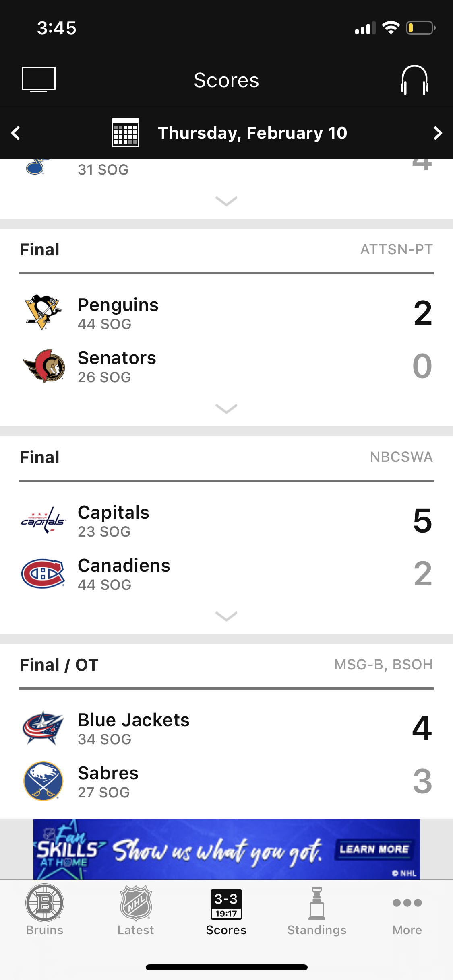Tap the Senators team name
Screen dimensions: 453x980
(117, 358)
